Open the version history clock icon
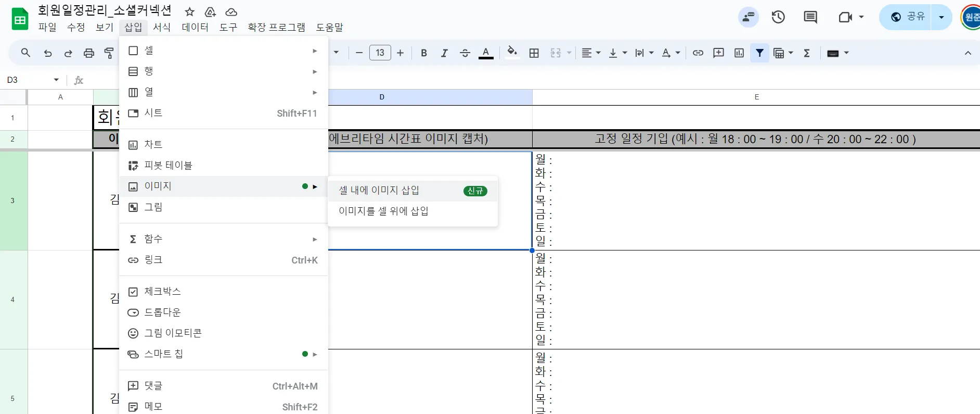The width and height of the screenshot is (980, 414). [x=778, y=17]
